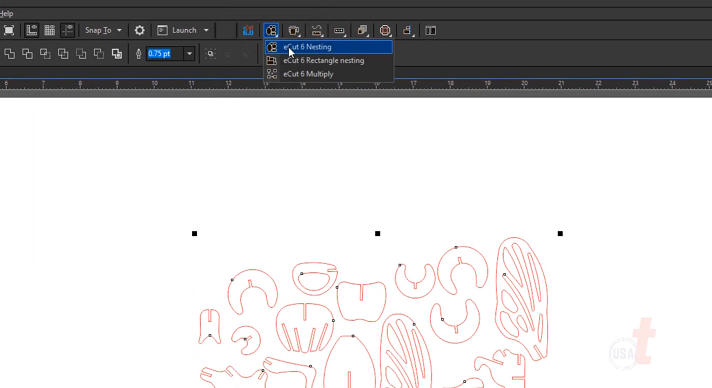Click the eCut icon right of nesting

pos(294,30)
